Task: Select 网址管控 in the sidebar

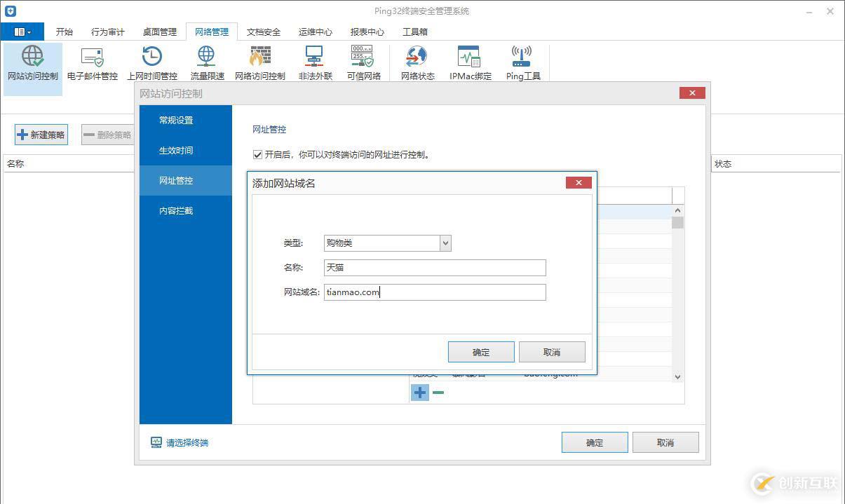Action: click(x=186, y=181)
